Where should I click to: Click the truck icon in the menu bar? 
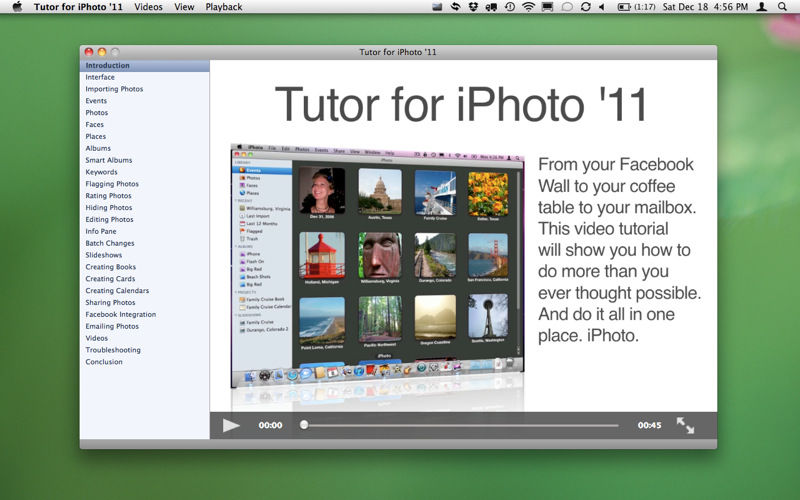491,7
